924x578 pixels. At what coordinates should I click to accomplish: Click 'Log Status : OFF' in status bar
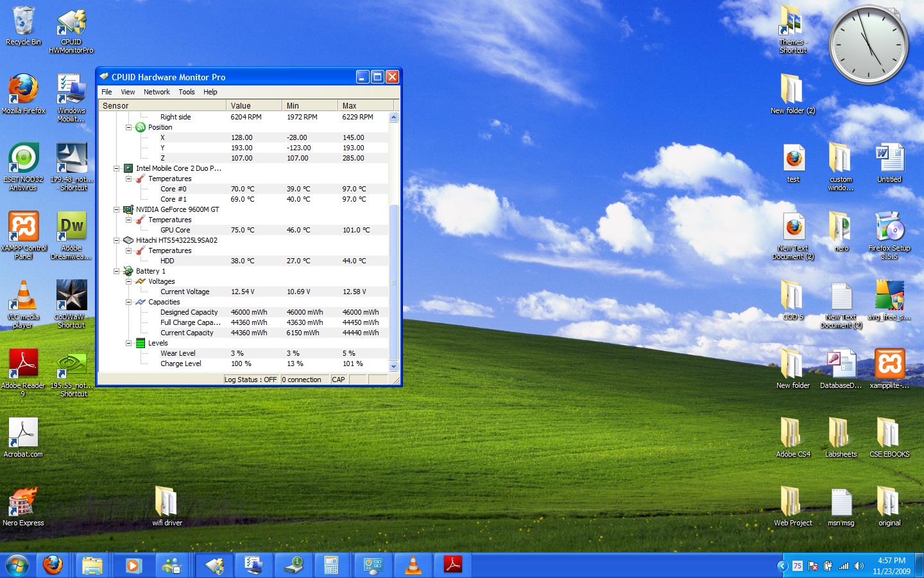click(x=250, y=380)
